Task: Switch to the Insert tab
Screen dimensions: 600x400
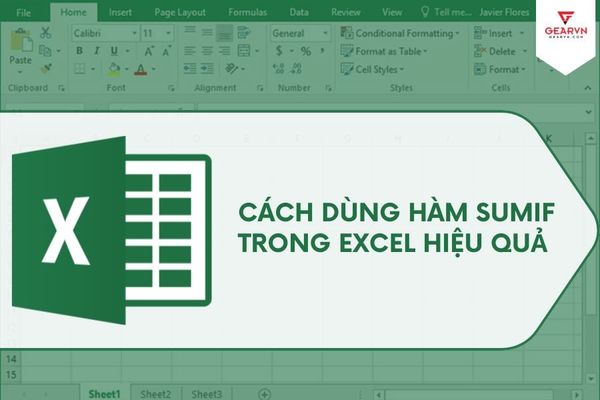Action: tap(120, 12)
